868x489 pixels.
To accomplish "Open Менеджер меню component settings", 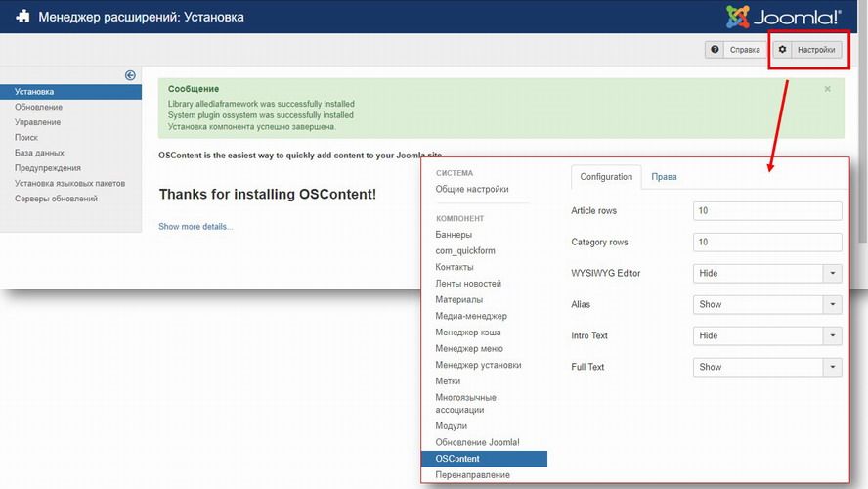I will pos(469,348).
